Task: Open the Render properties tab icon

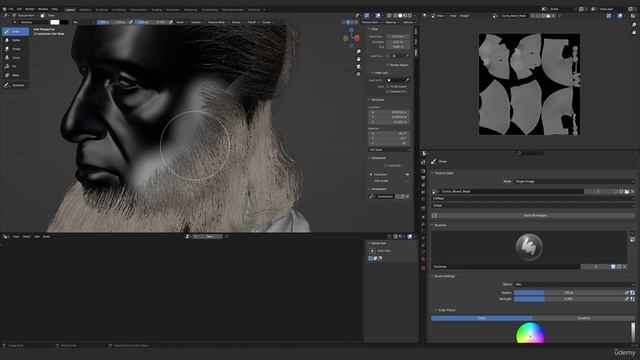Action: (423, 171)
